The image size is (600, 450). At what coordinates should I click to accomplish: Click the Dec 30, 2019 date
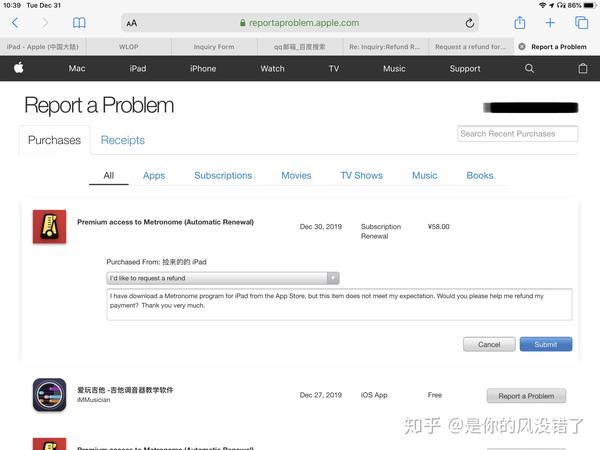pos(321,227)
